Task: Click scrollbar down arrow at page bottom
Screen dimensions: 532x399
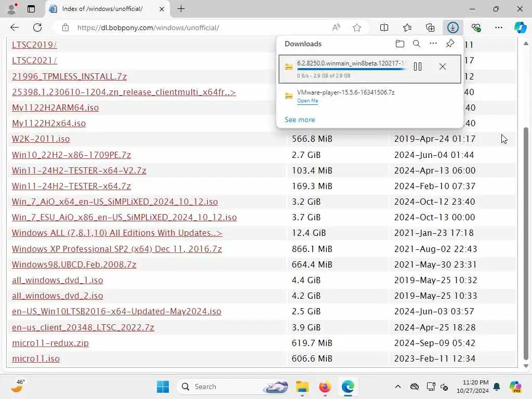Action: [x=526, y=366]
